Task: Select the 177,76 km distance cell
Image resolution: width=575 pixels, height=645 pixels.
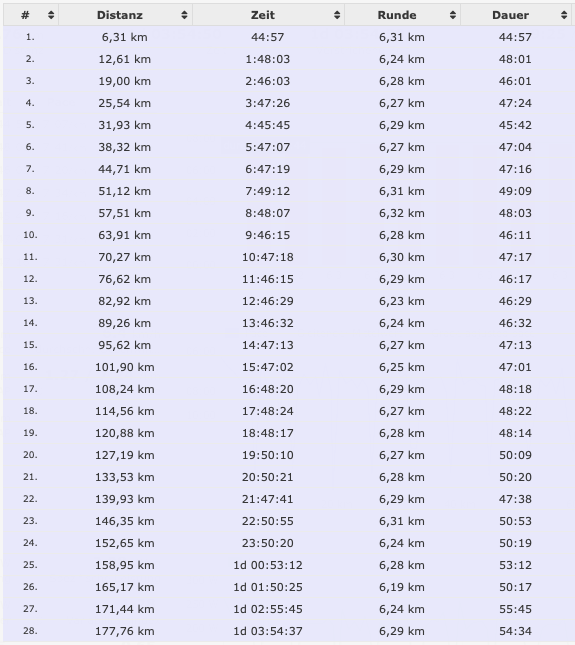Action: coord(125,631)
